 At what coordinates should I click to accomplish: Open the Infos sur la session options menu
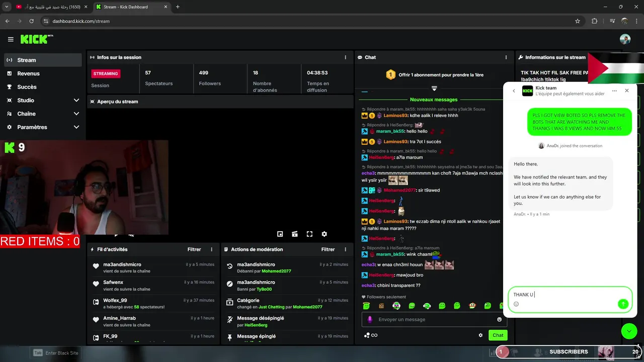pos(345,57)
